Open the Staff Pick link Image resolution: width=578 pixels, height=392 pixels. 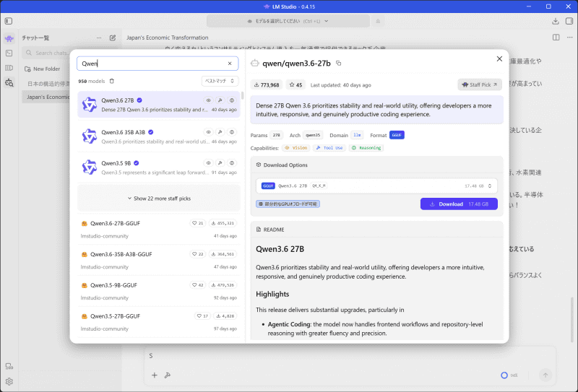coord(480,84)
